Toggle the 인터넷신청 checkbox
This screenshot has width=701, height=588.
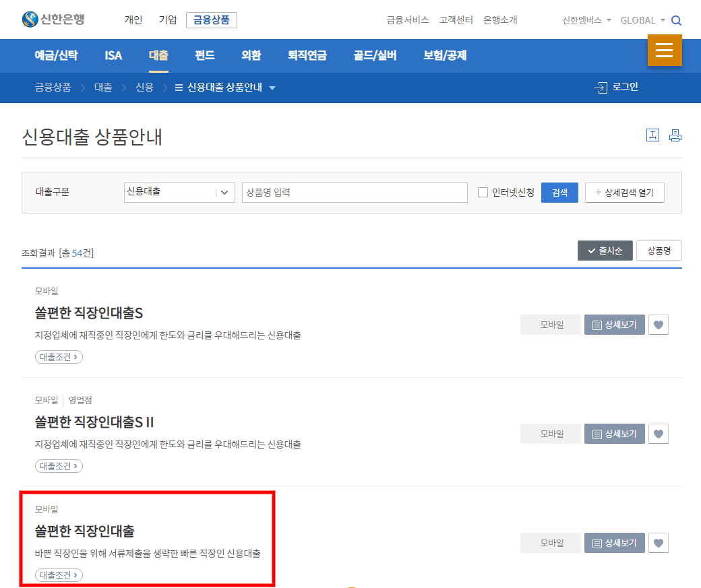pos(483,193)
